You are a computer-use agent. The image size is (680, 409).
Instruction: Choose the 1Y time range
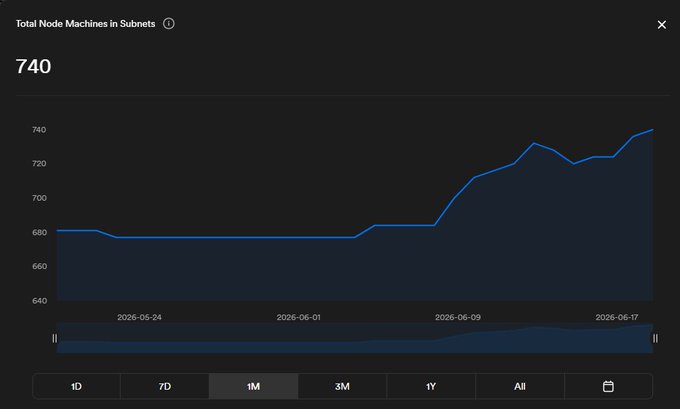coord(431,386)
